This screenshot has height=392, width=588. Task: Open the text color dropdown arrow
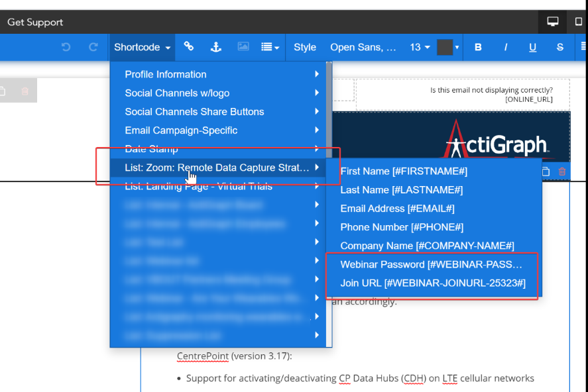coord(457,47)
